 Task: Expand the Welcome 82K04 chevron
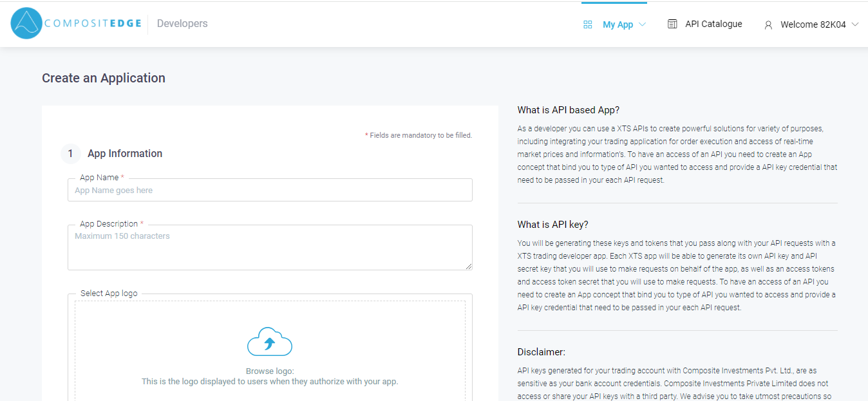pyautogui.click(x=855, y=24)
